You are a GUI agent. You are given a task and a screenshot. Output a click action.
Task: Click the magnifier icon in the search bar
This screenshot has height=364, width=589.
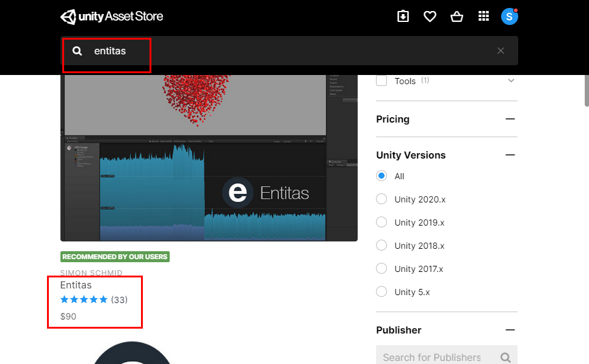click(x=77, y=51)
